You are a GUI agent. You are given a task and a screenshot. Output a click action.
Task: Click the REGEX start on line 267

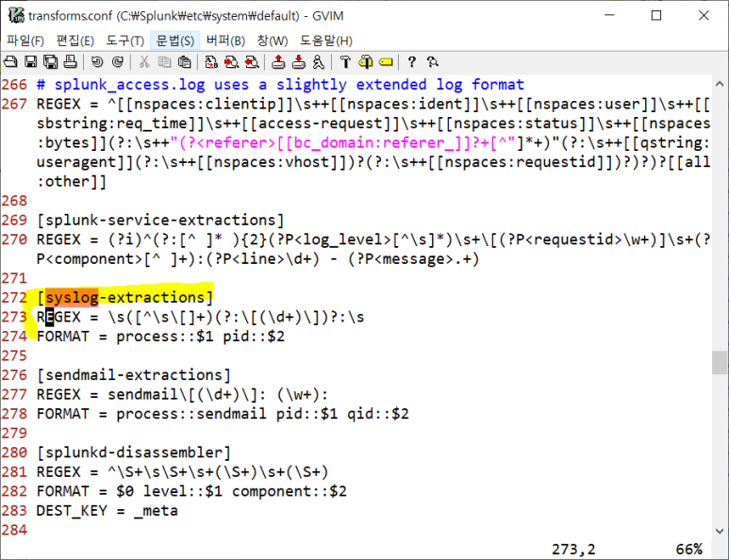click(58, 104)
